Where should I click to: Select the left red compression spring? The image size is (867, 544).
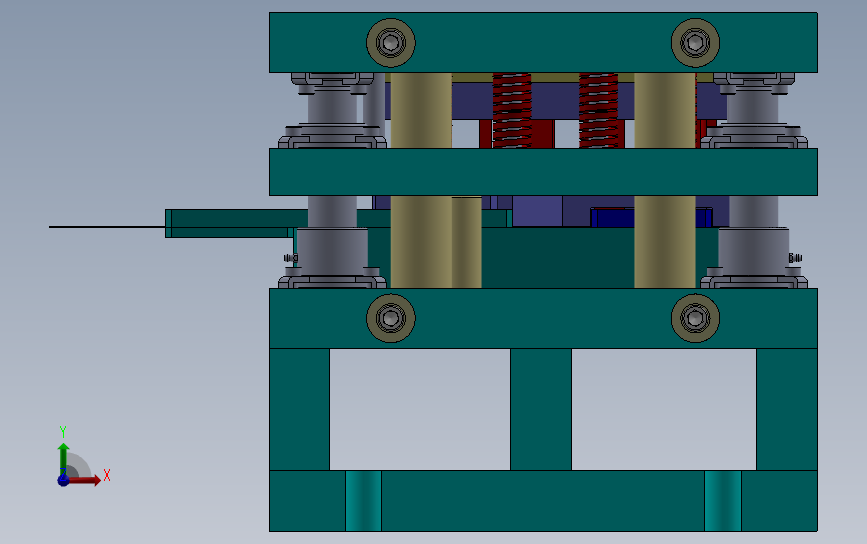pos(512,111)
